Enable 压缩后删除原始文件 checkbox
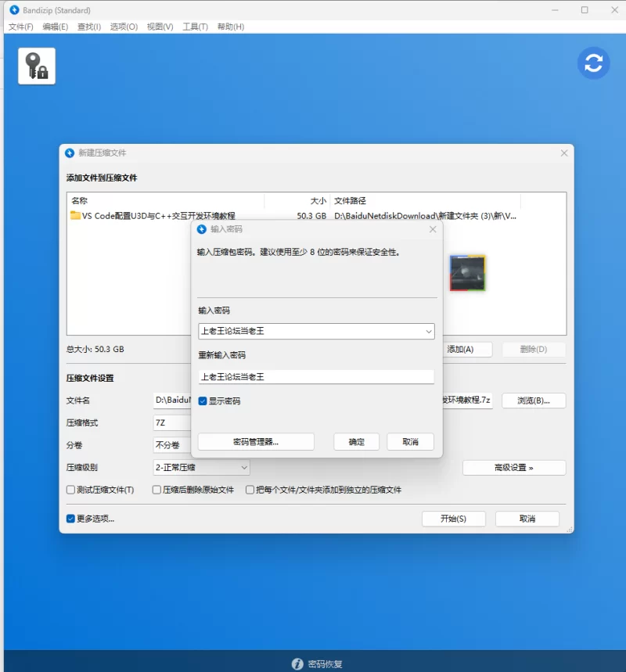Screen dimensions: 626x672 tap(157, 490)
